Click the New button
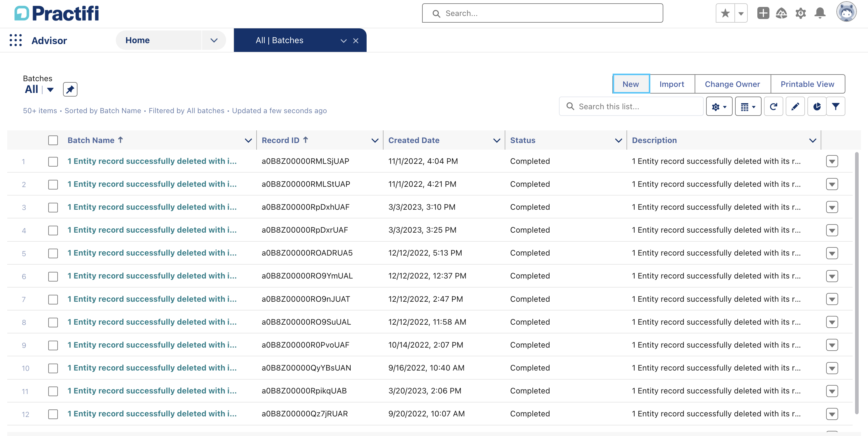 pyautogui.click(x=630, y=84)
